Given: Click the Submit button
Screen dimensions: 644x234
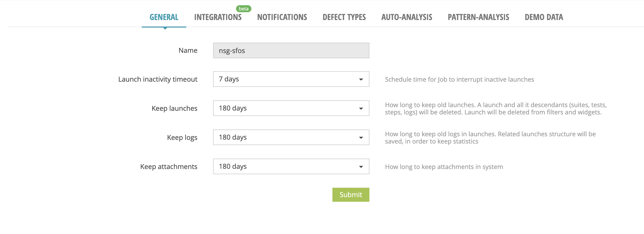Looking at the screenshot, I should tap(351, 194).
